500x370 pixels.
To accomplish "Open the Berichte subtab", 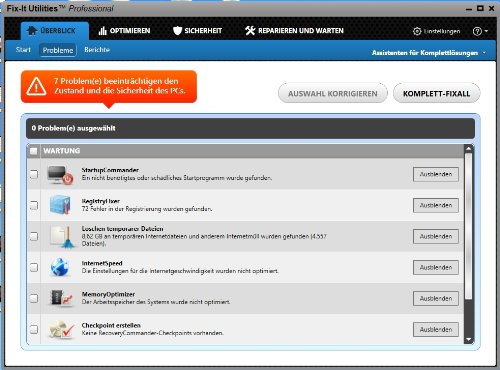I will (97, 50).
